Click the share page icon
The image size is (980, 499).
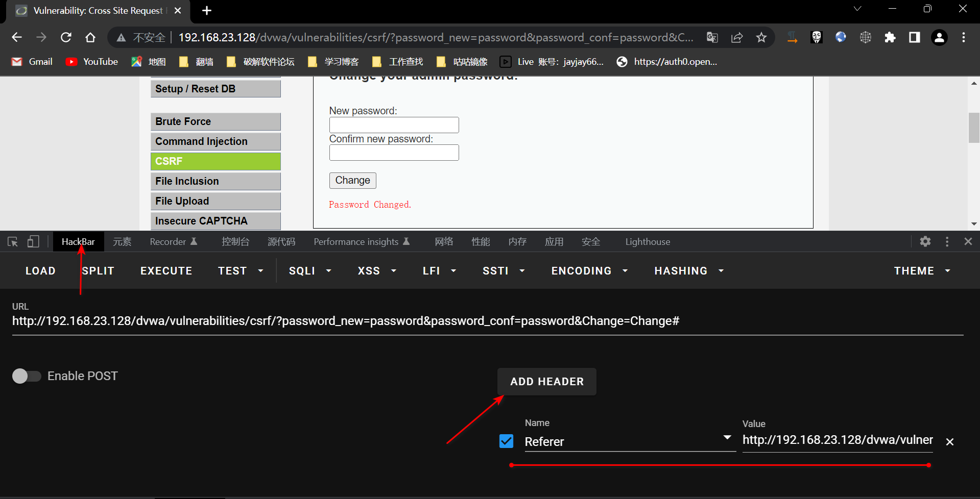tap(737, 37)
